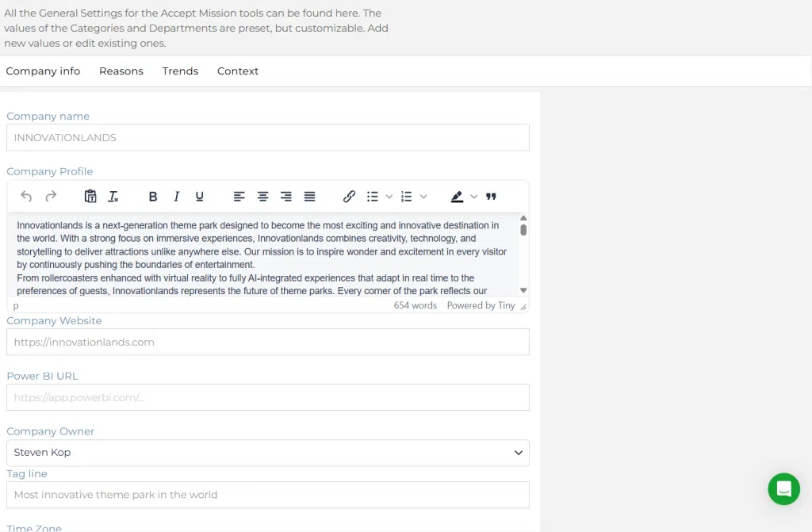
Task: Toggle italic formatting
Action: click(x=176, y=197)
